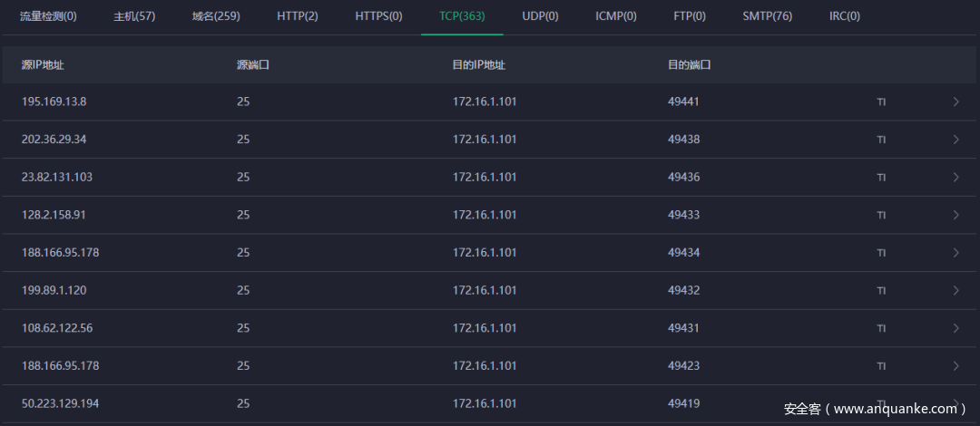Go to the 主机(57) tab
Screen dimensions: 980x426
pyautogui.click(x=134, y=16)
